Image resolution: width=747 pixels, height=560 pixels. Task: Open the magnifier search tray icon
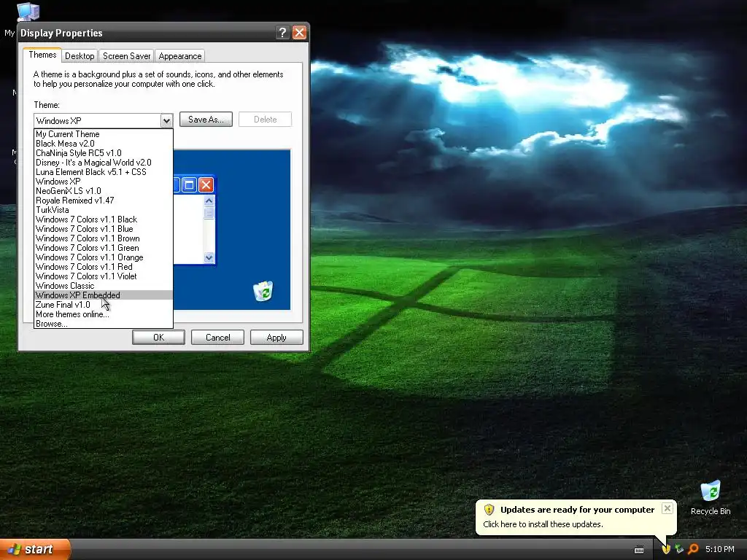693,549
